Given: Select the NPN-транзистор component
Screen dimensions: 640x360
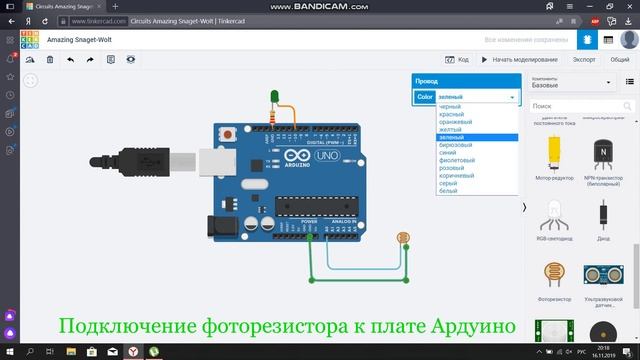Looking at the screenshot, I should pyautogui.click(x=603, y=162).
